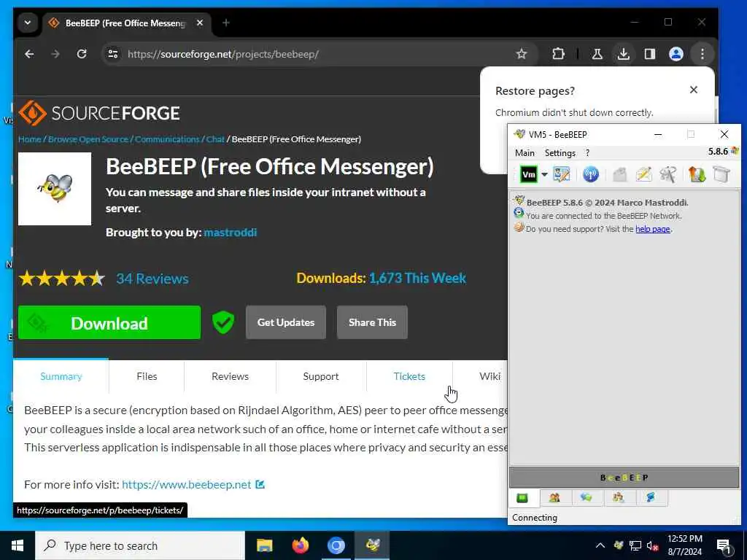Open the browser three-dot menu
Screen dimensions: 747x560
pos(703,54)
